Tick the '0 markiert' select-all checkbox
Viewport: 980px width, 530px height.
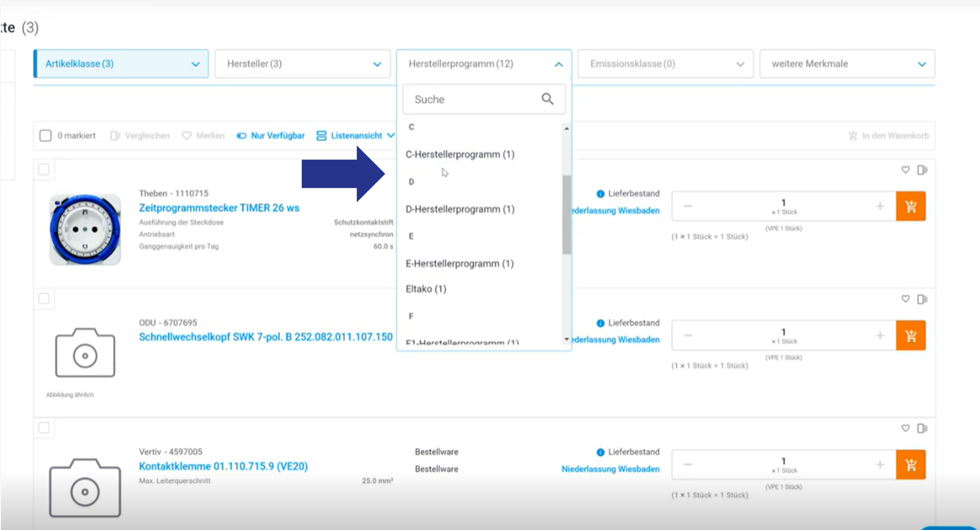(x=46, y=135)
